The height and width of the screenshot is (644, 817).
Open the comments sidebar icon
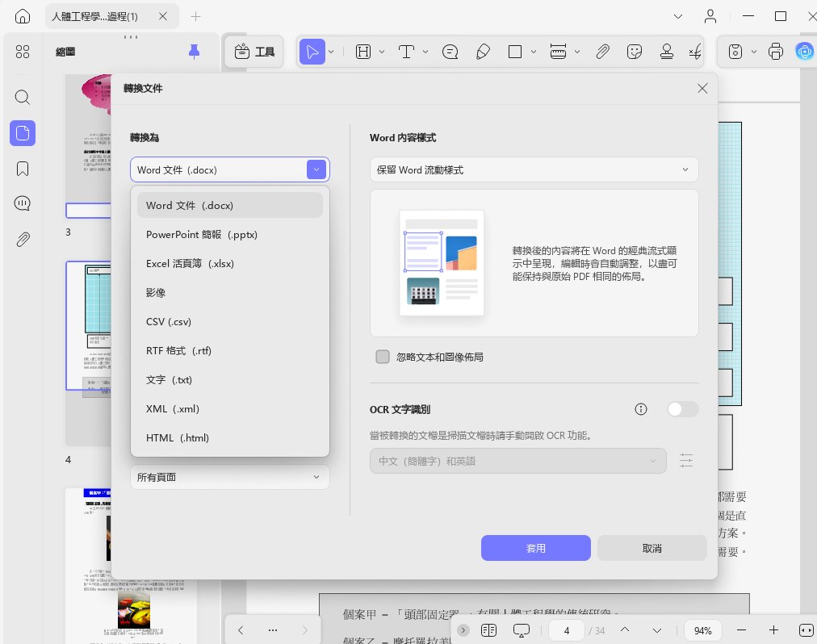[x=23, y=203]
